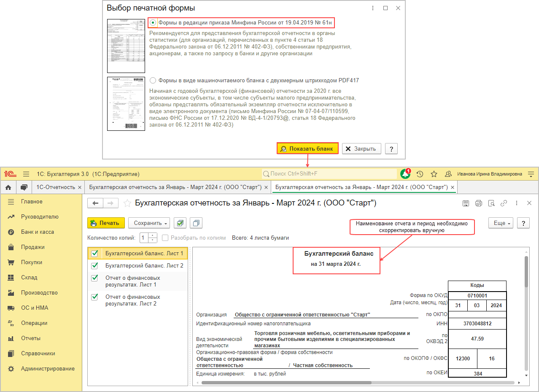
Task: Click Показать бланк button
Action: tap(307, 149)
